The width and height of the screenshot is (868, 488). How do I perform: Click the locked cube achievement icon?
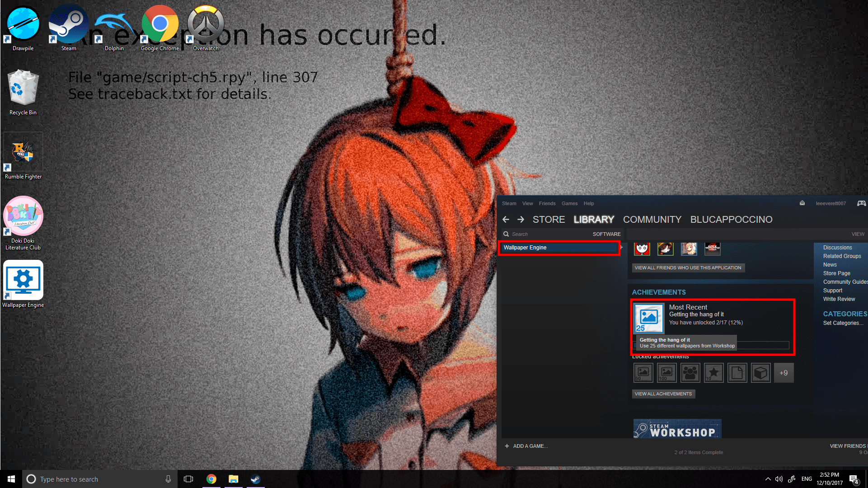[x=760, y=373]
